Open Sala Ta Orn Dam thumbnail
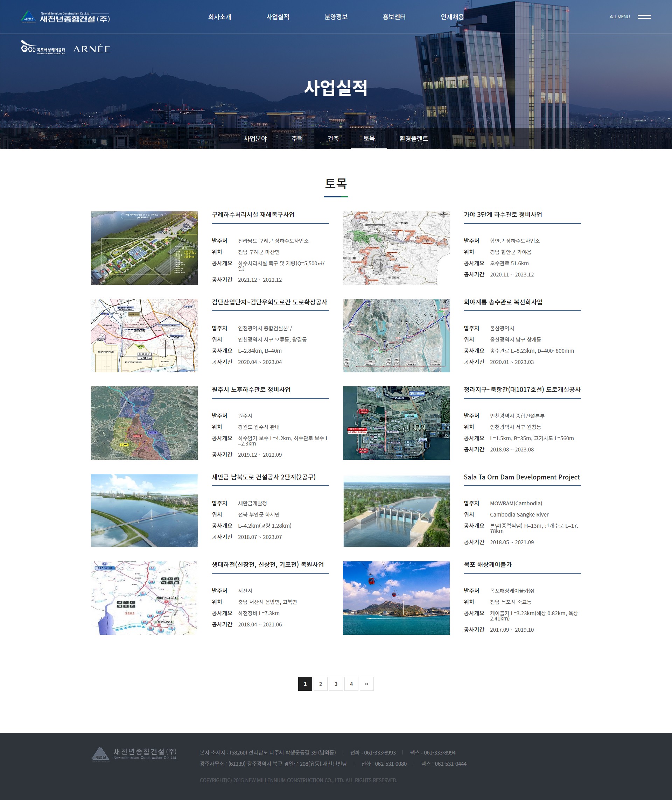Image resolution: width=672 pixels, height=800 pixels. click(x=396, y=511)
